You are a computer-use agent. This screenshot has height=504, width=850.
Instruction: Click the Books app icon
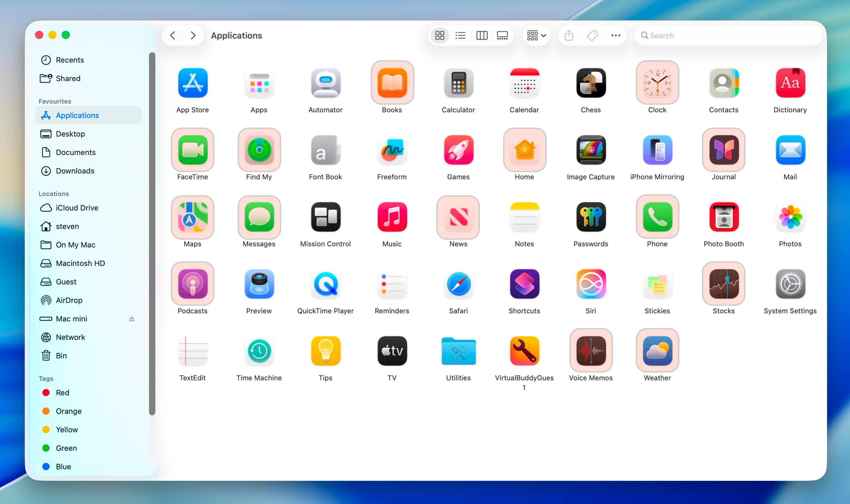coord(392,83)
